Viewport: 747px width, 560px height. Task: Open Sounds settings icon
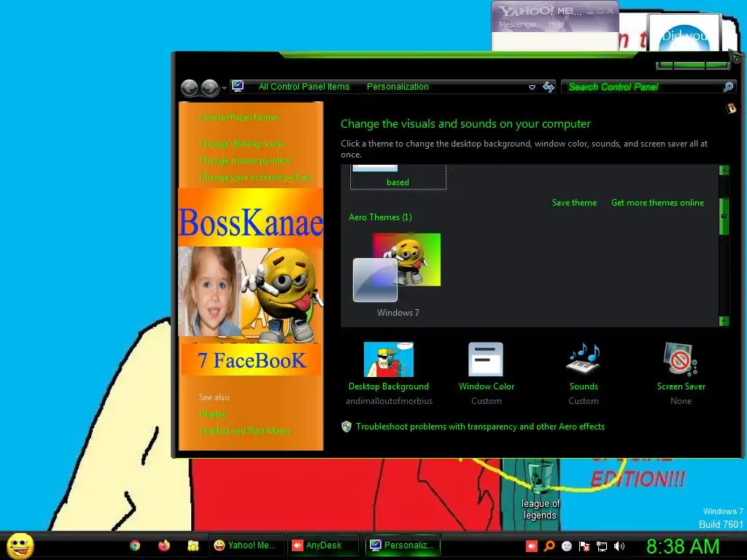click(584, 359)
